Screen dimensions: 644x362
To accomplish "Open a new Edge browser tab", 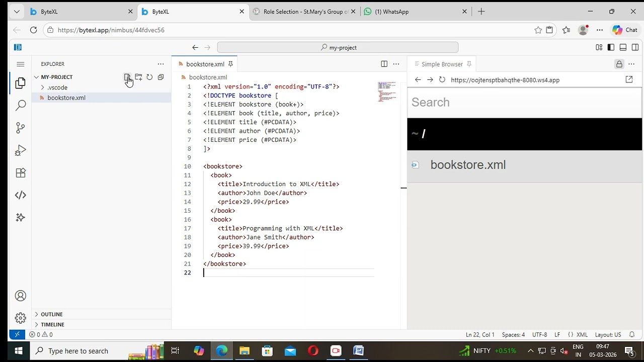I will pyautogui.click(x=481, y=12).
